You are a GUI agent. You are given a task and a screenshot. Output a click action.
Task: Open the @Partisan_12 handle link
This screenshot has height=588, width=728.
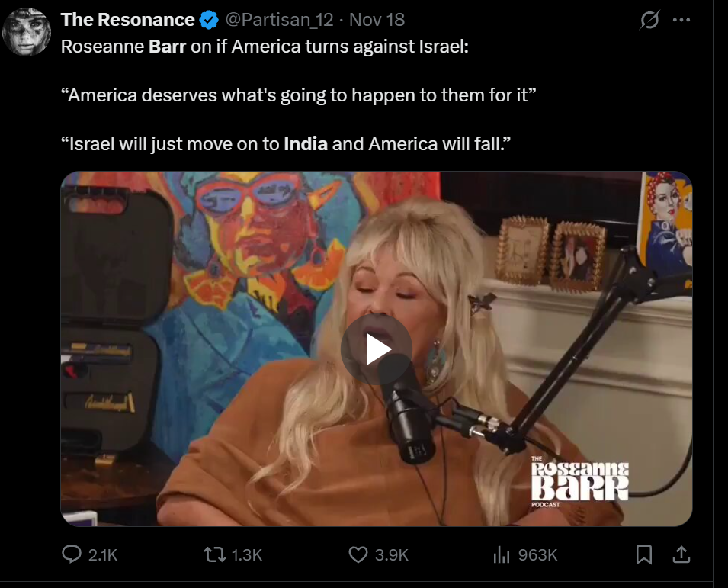(x=280, y=20)
